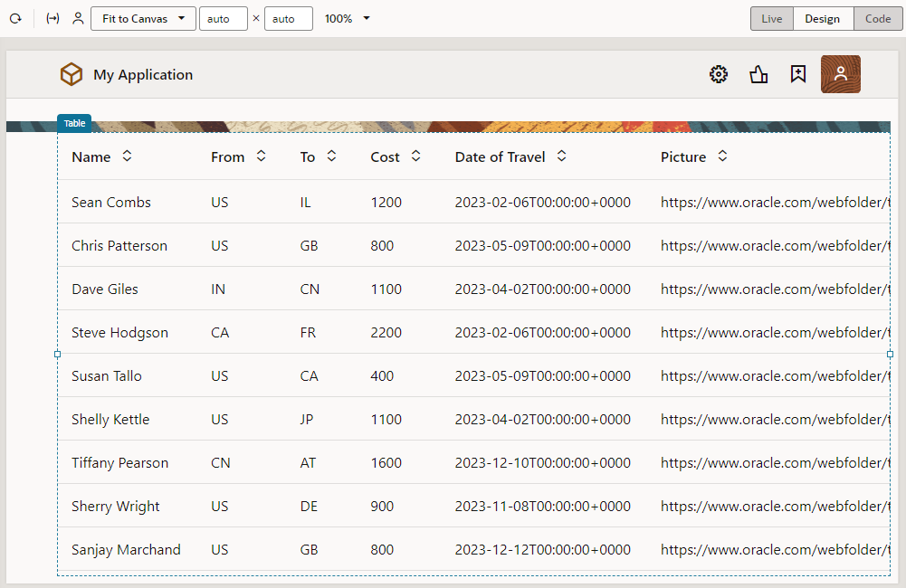
Task: Click the cost 1600 for Tiffany Pearson
Action: 386,462
